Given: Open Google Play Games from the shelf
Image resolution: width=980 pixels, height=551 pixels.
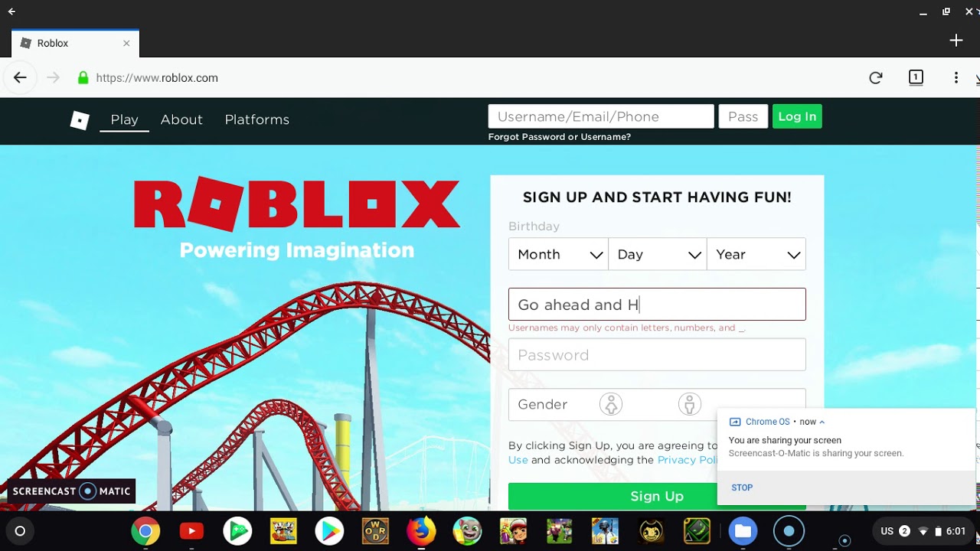Looking at the screenshot, I should click(x=237, y=531).
